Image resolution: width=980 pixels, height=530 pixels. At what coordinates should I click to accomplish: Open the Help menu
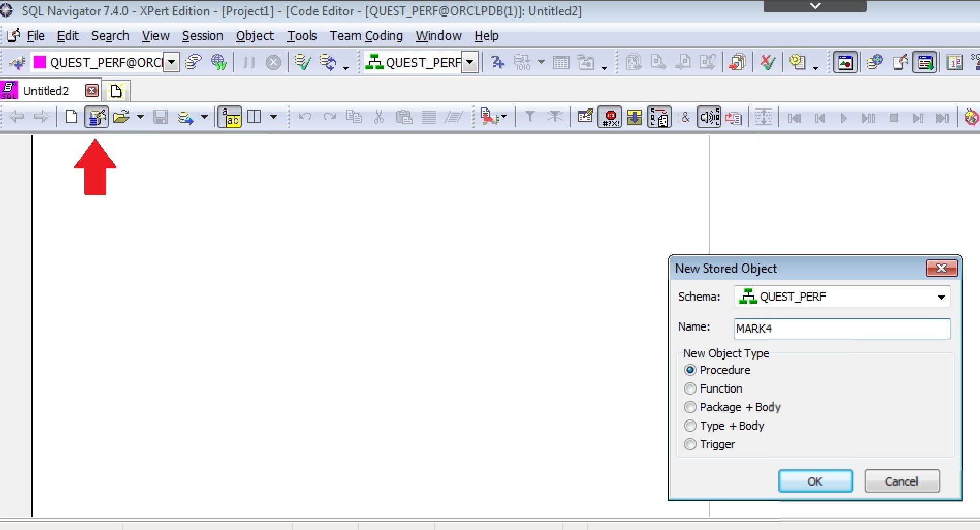[486, 36]
